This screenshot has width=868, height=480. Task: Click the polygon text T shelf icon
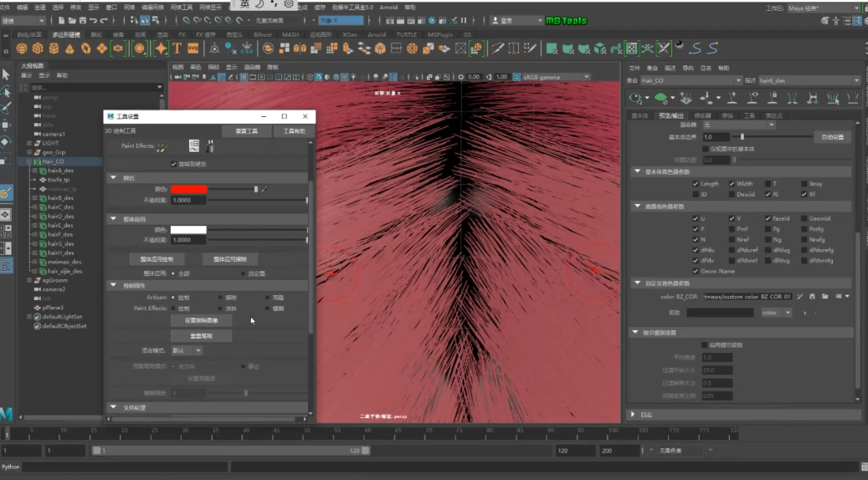(177, 49)
